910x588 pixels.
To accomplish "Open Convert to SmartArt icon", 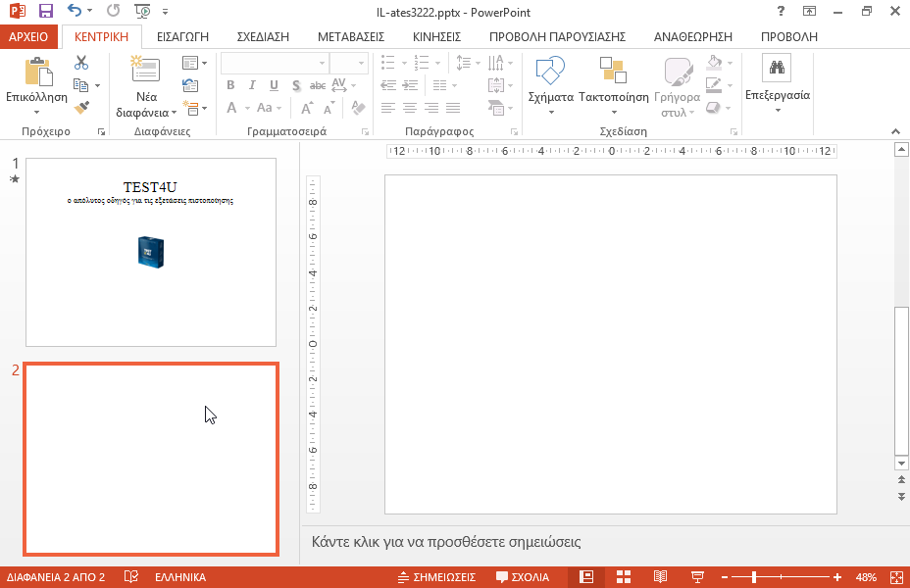I will [499, 108].
